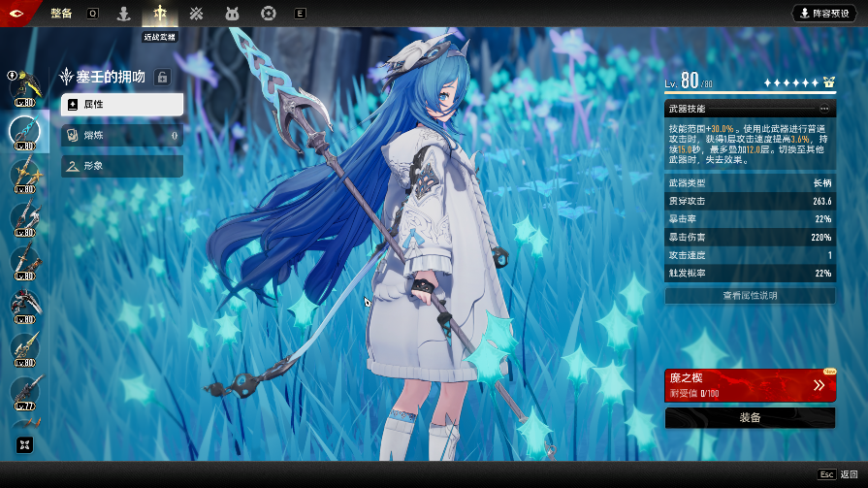
Task: Switch to the crossed ranged weapon icon
Action: [x=196, y=14]
